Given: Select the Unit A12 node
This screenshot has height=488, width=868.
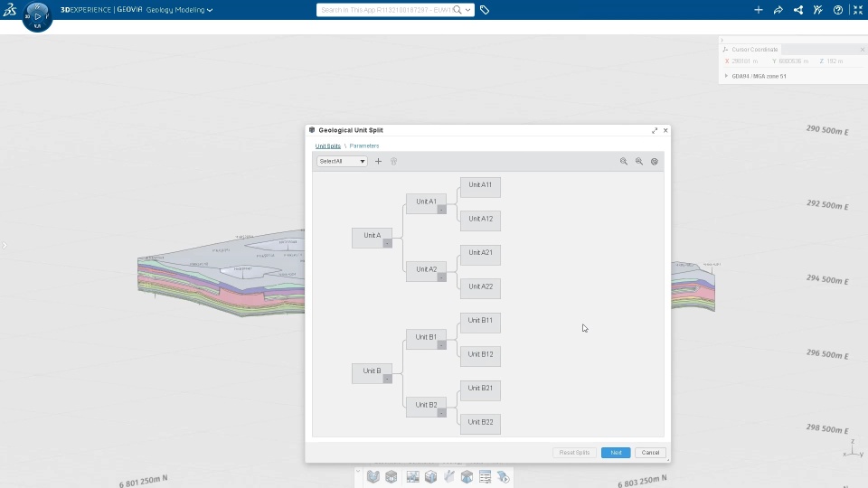Looking at the screenshot, I should [x=480, y=221].
